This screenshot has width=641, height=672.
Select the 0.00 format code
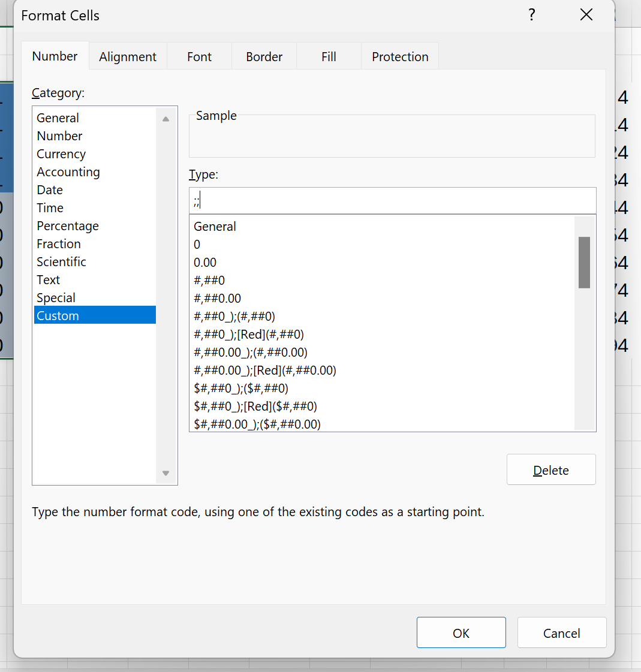pos(205,263)
